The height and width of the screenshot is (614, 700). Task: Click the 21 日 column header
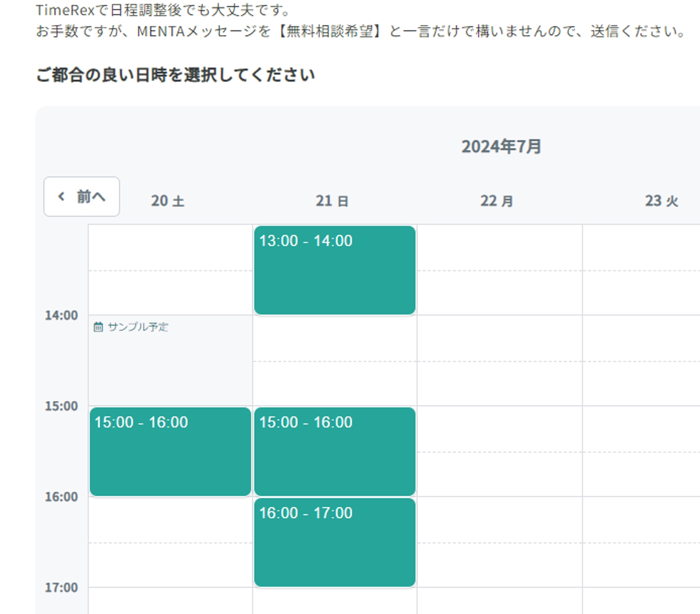coord(332,201)
